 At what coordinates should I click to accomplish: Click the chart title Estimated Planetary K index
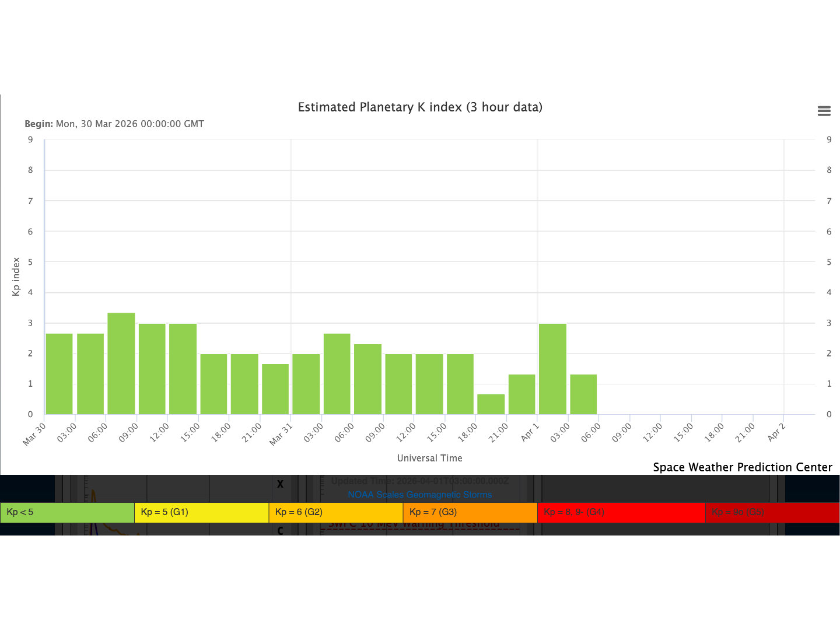click(420, 107)
